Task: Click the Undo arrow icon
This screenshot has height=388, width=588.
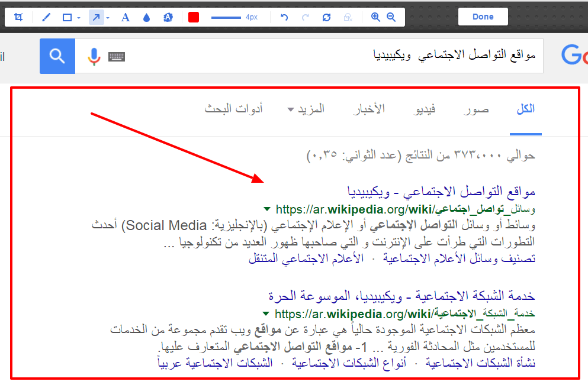Action: [284, 17]
